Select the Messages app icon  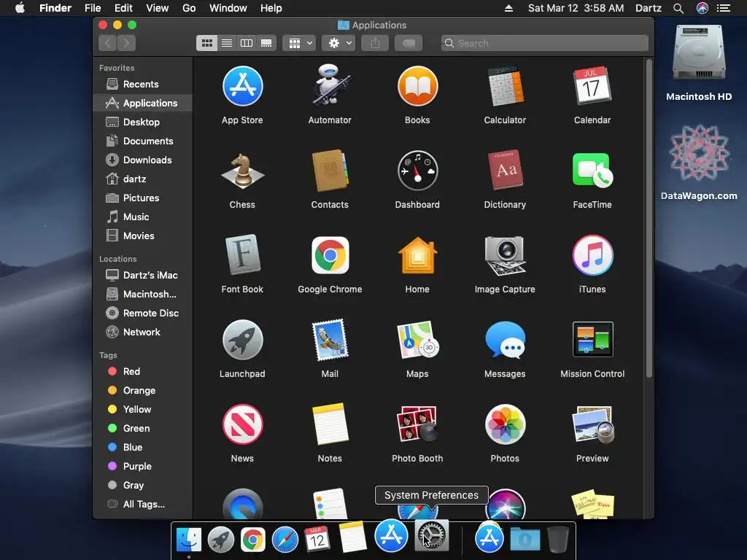click(x=505, y=340)
